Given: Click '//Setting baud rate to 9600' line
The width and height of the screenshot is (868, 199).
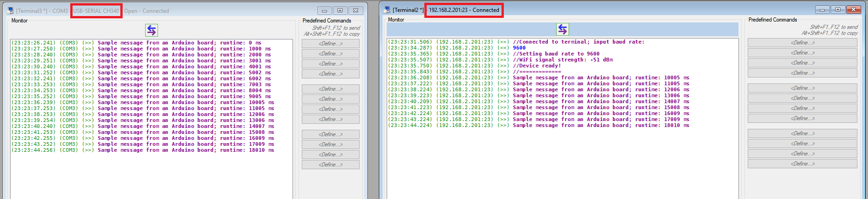Looking at the screenshot, I should coord(494,54).
